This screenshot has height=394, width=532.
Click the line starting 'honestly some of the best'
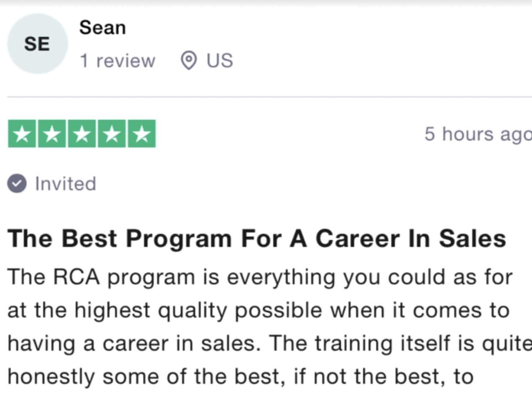(240, 377)
